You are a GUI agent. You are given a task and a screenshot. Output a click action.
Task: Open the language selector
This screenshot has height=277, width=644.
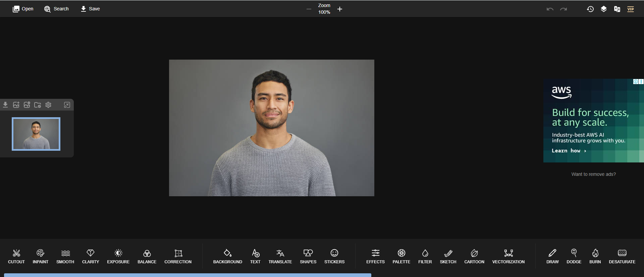tap(617, 9)
